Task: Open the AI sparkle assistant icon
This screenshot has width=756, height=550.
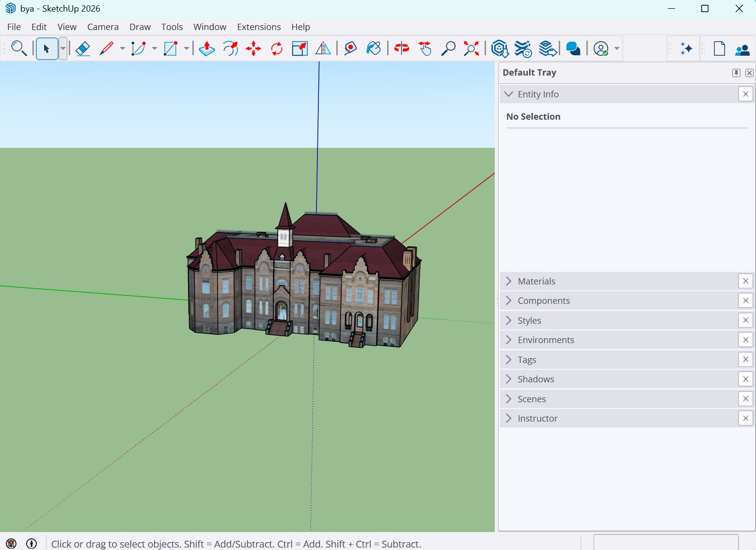Action: pyautogui.click(x=686, y=48)
